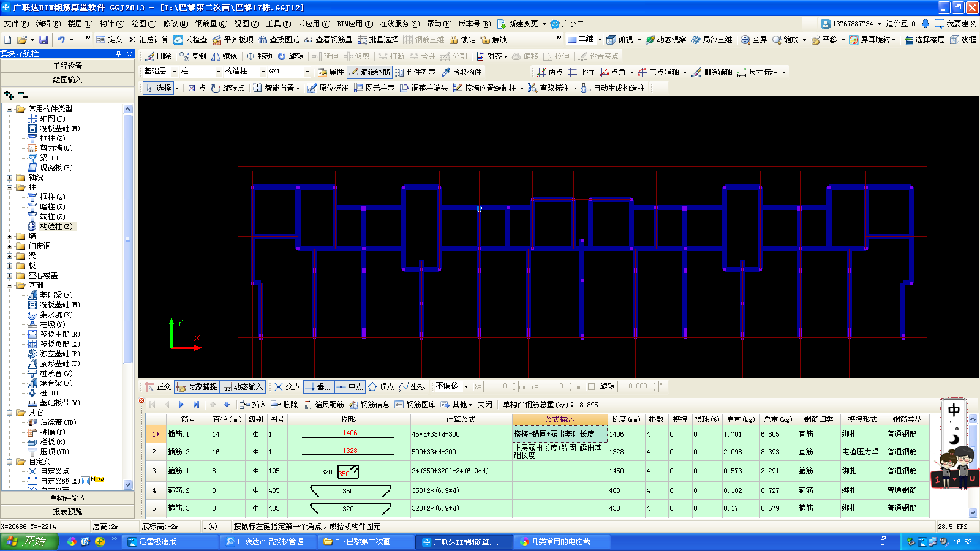Click the 汇总计算 sum icon
The height and width of the screenshot is (551, 980).
(148, 39)
